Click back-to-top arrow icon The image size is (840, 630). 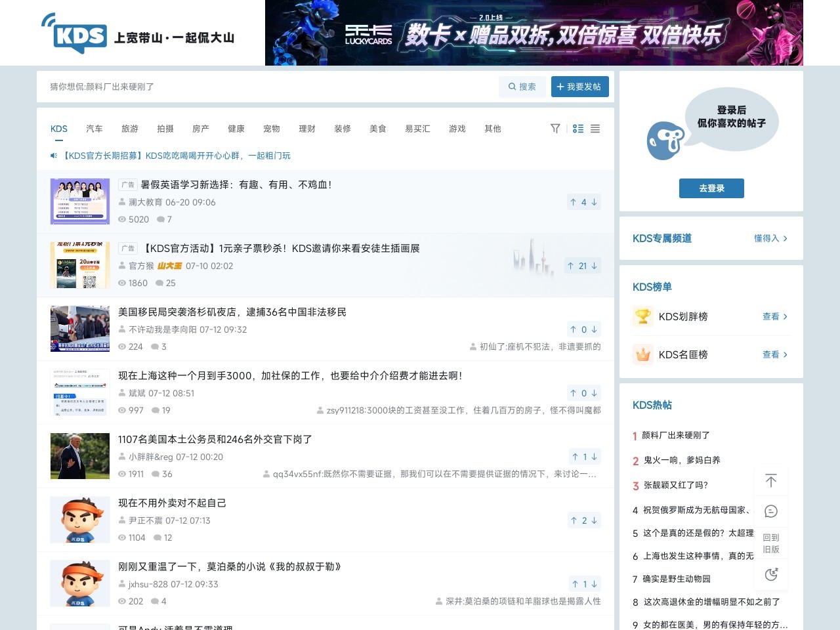point(771,480)
